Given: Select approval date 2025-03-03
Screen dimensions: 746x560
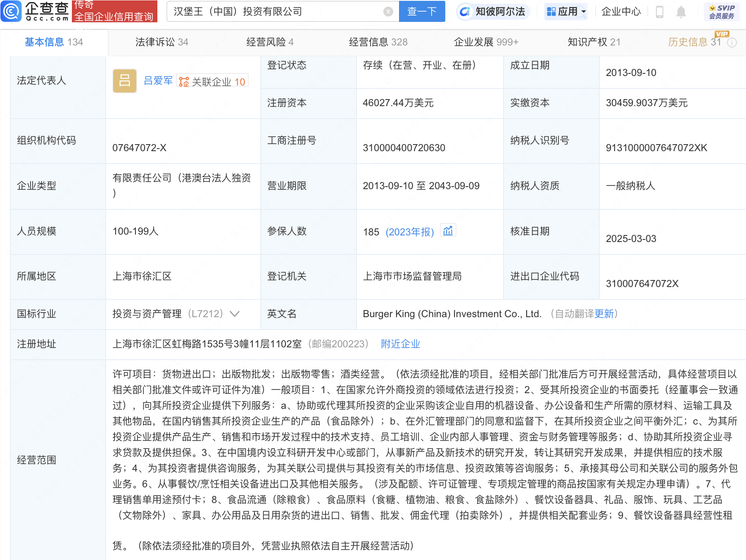Looking at the screenshot, I should (x=631, y=239).
